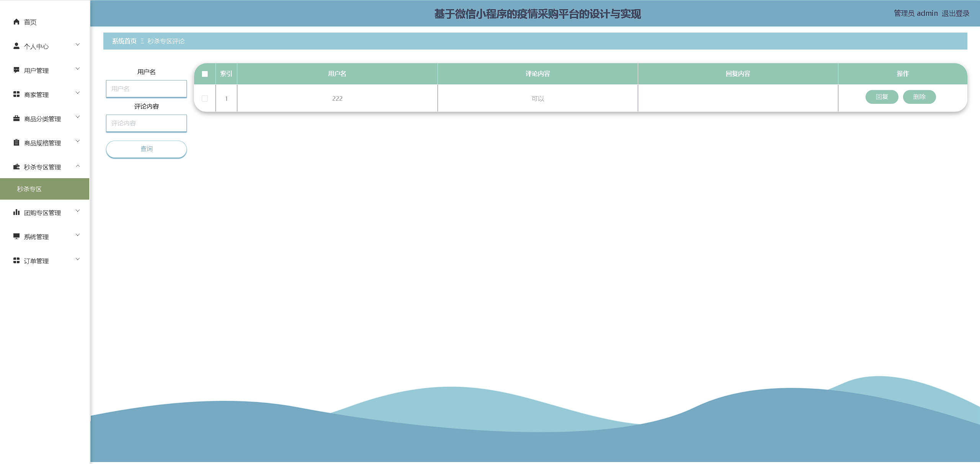Viewport: 980px width, 464px height.
Task: Click the monitor icon for 系统管理
Action: [16, 236]
